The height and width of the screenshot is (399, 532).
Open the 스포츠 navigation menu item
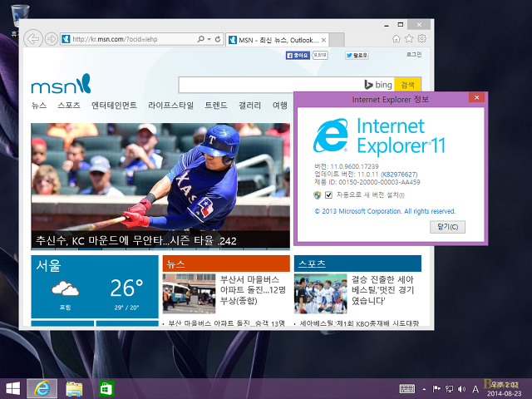(x=69, y=106)
